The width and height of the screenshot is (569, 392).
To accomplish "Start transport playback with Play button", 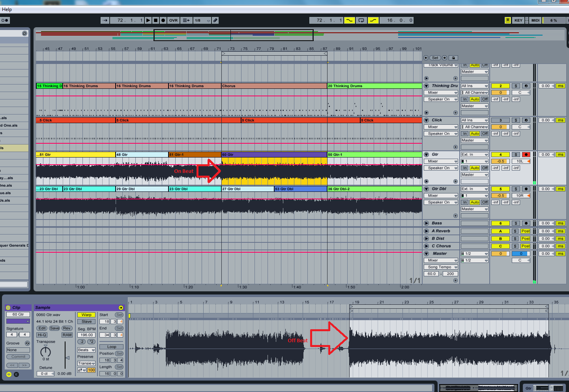I will 148,20.
